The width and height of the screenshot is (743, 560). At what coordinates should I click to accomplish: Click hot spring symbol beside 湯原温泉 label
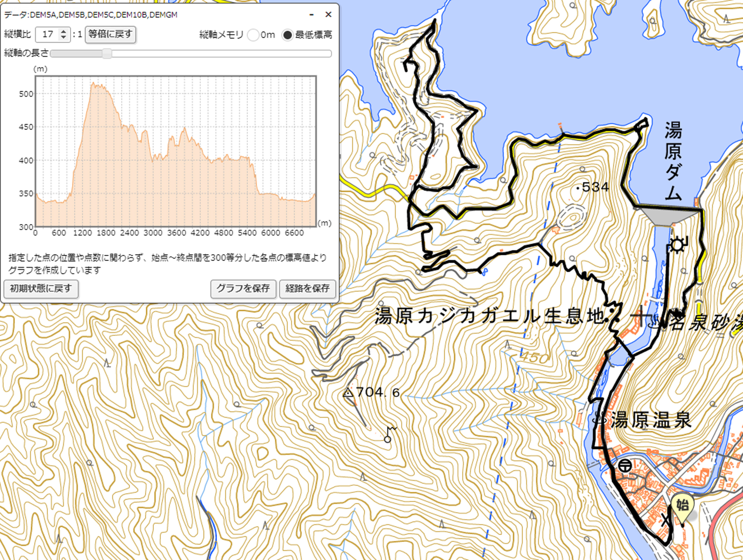pos(599,419)
